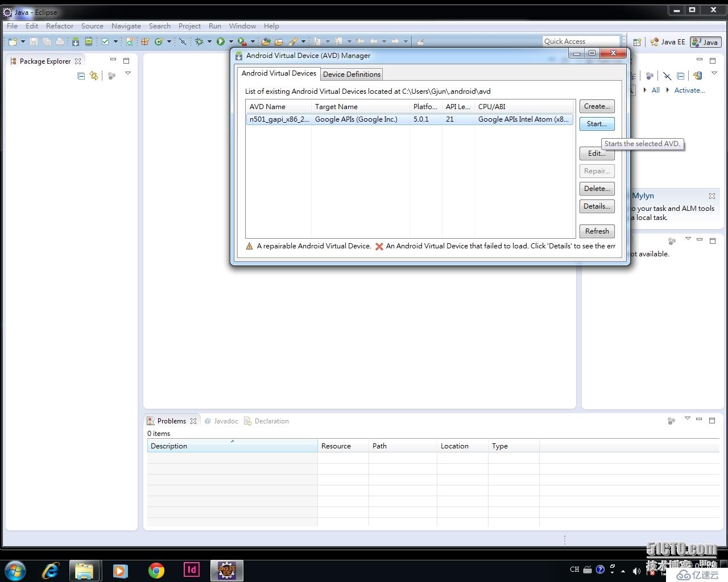Click the AVD Manager icon in main toolbar

pos(89,41)
